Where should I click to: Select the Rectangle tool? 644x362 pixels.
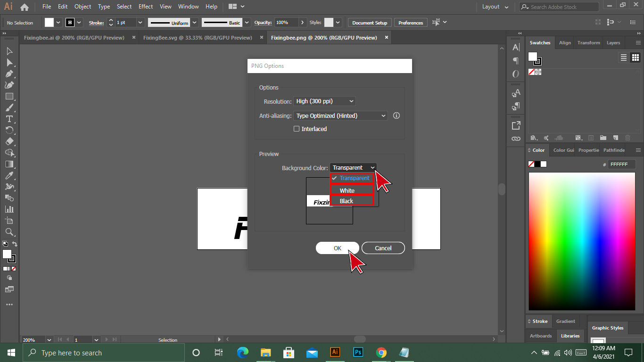[9, 96]
